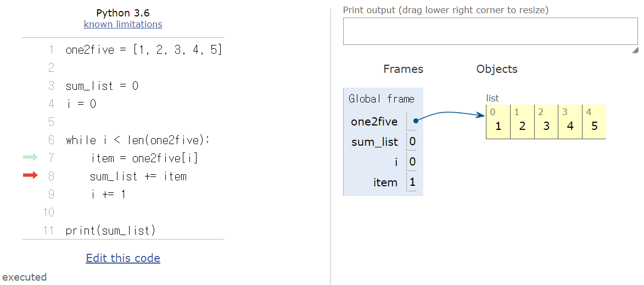
Task: Click list element at index 4
Action: [594, 127]
